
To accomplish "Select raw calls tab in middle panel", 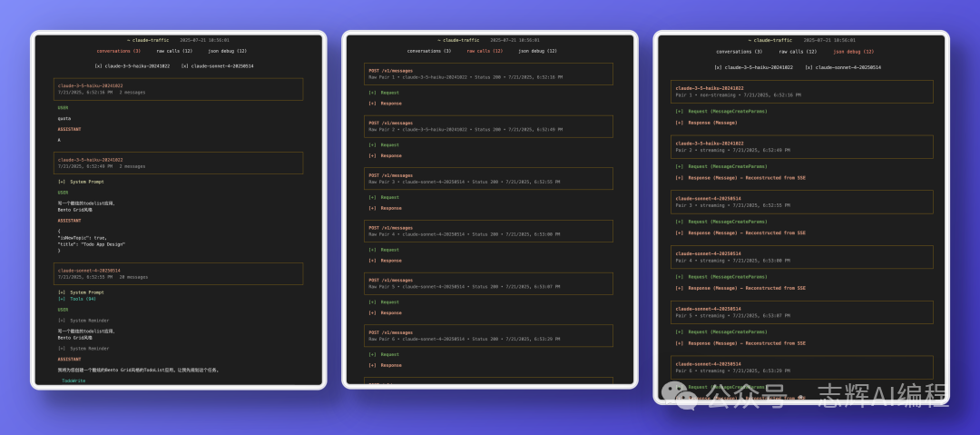I will 485,51.
